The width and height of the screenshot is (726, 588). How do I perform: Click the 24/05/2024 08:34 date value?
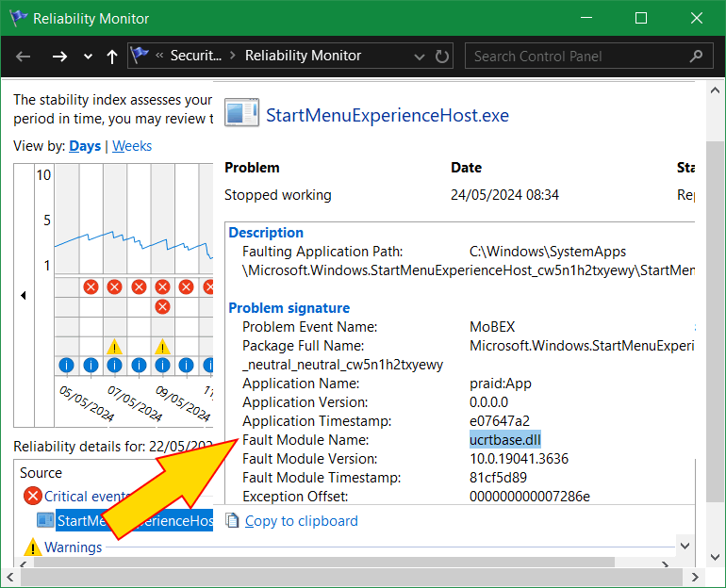click(x=504, y=195)
